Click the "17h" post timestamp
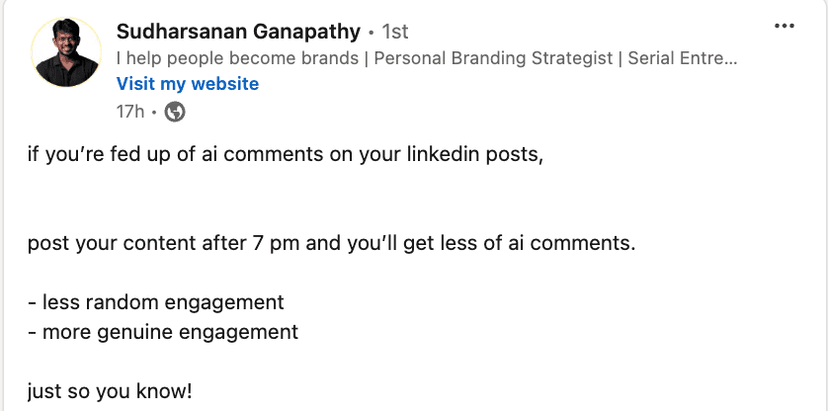The width and height of the screenshot is (828, 411). pos(130,112)
